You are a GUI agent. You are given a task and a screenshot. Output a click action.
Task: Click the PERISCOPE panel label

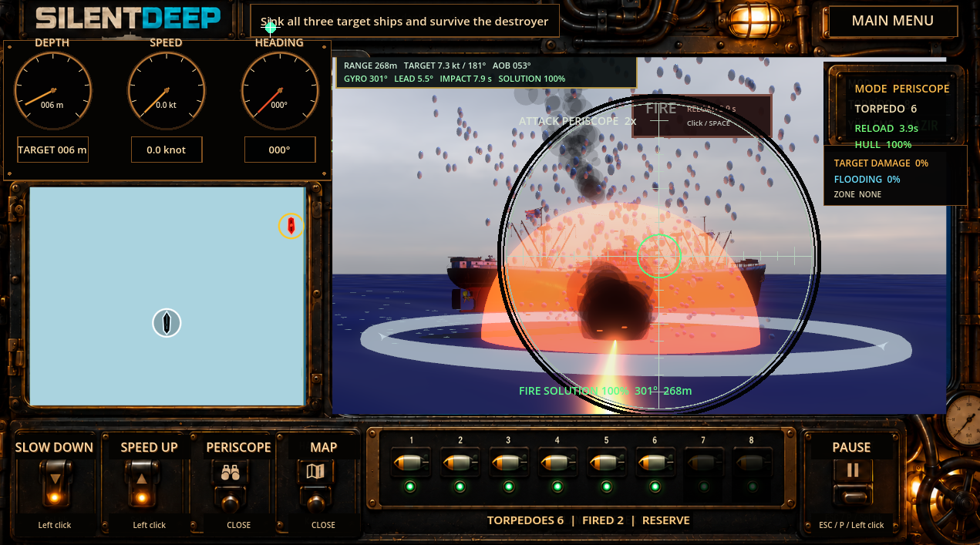pyautogui.click(x=238, y=447)
